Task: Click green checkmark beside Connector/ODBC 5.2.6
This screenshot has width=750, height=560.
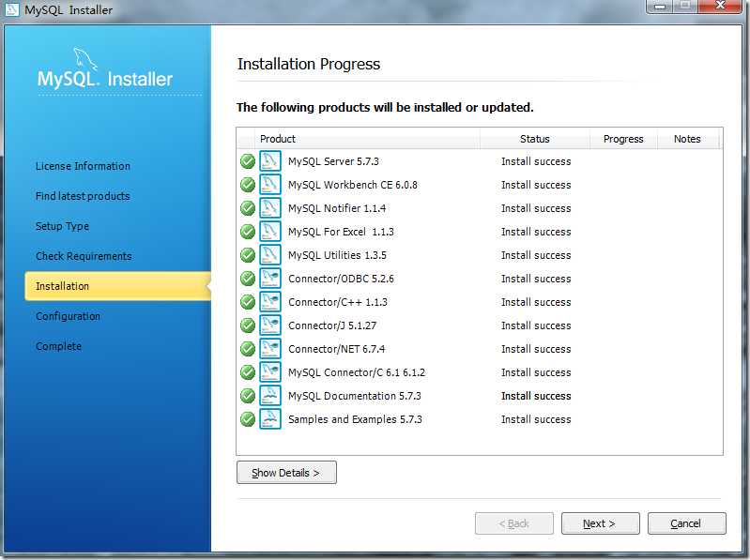Action: [x=247, y=279]
